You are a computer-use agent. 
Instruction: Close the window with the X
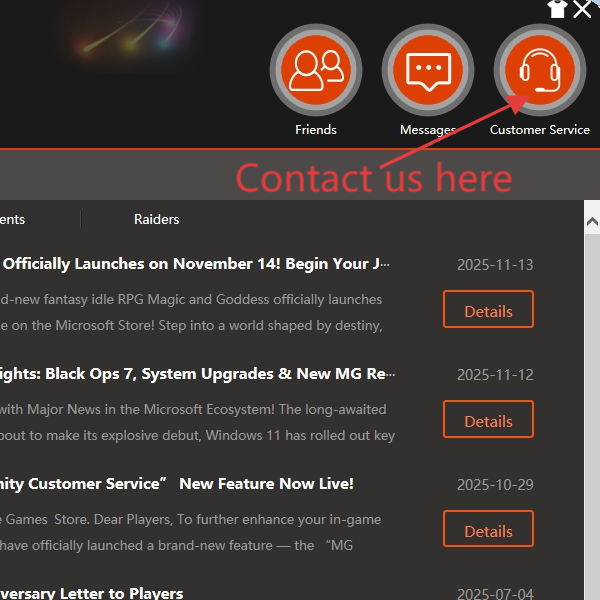pos(583,10)
